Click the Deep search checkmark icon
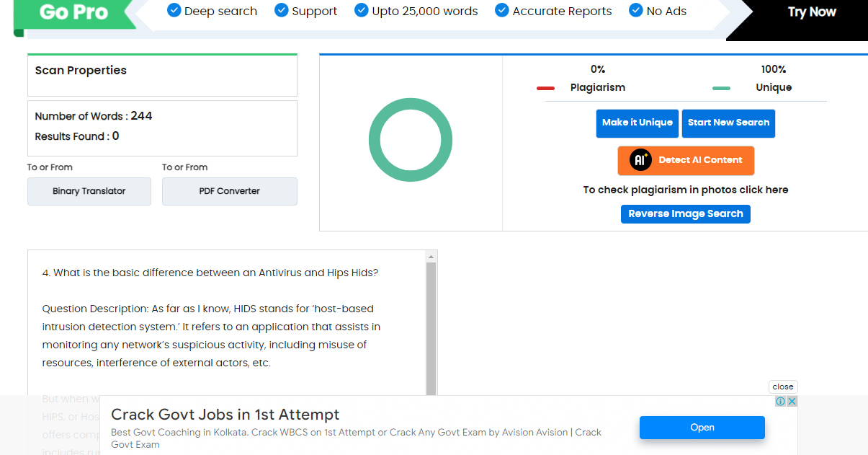The width and height of the screenshot is (868, 455). tap(174, 10)
